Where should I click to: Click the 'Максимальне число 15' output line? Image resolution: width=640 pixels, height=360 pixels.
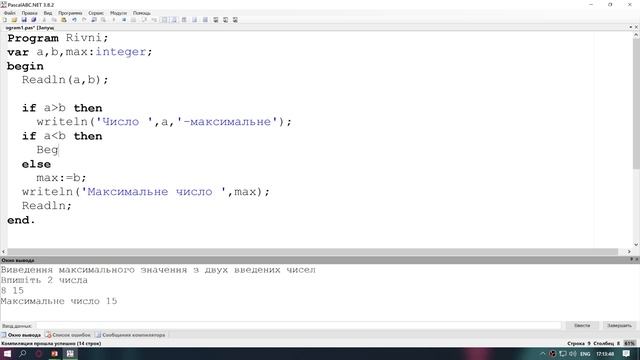pyautogui.click(x=59, y=301)
